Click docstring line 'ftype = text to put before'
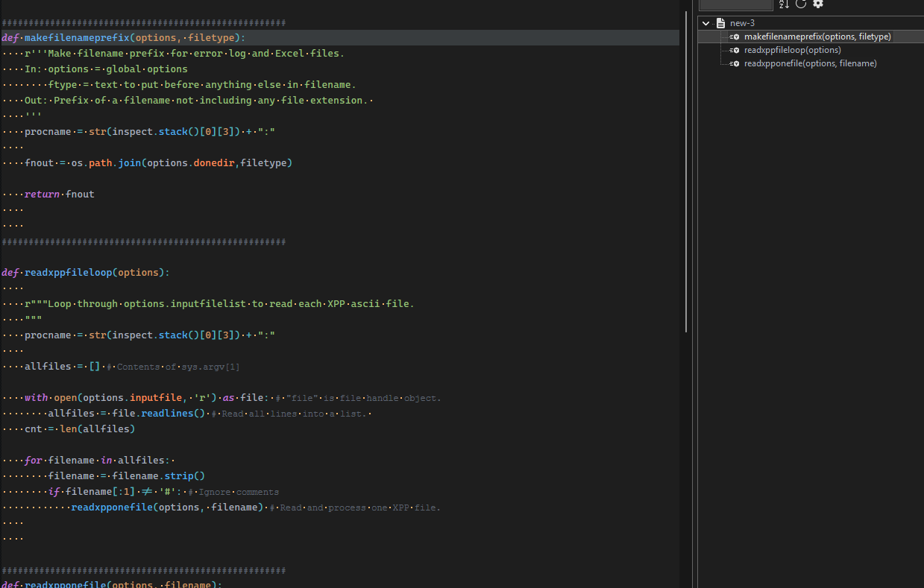Screen dimensions: 924x588 click(x=202, y=85)
